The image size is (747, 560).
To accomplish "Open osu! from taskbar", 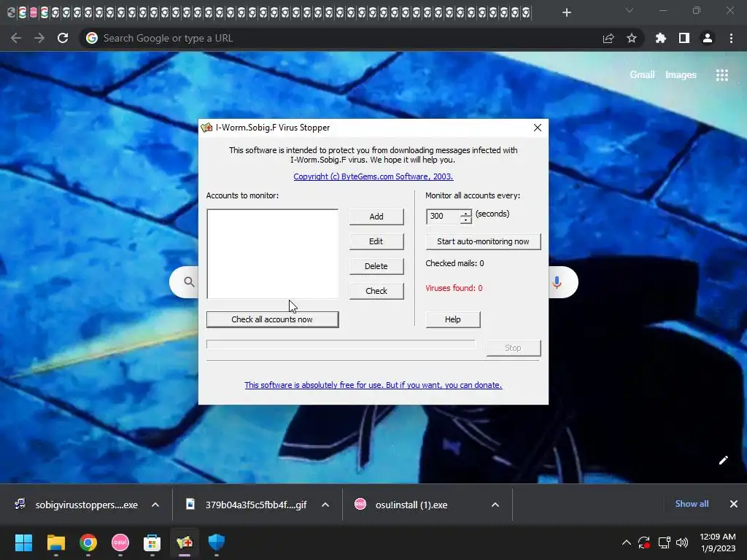I will point(120,542).
